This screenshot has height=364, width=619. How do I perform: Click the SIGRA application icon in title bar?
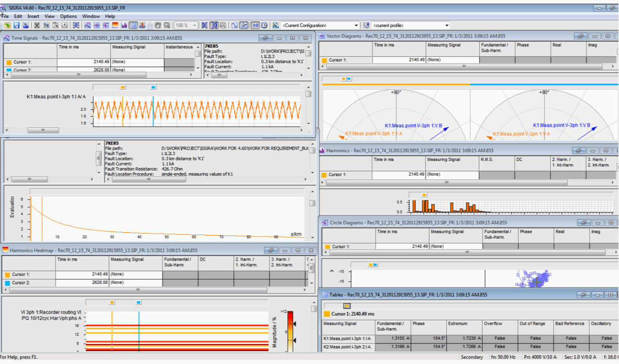click(3, 8)
